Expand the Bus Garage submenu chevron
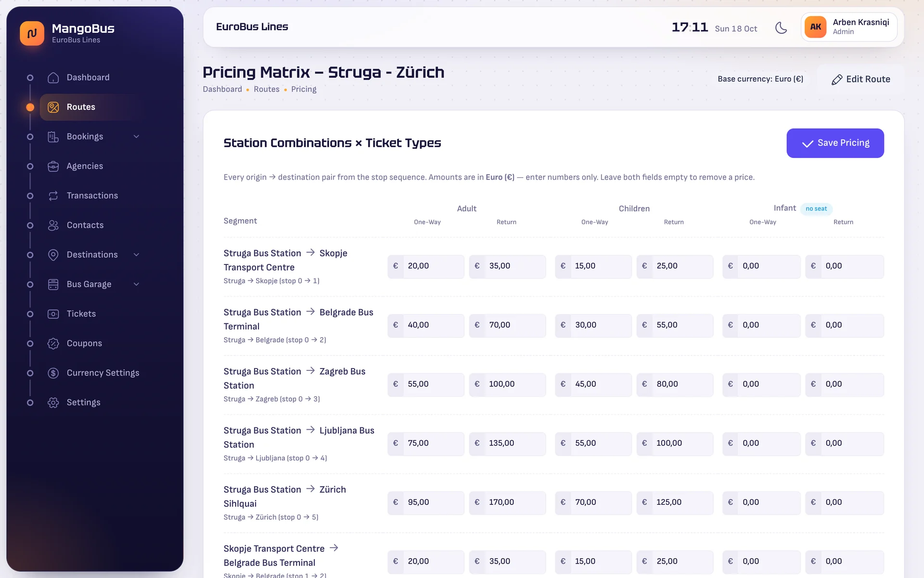The height and width of the screenshot is (578, 924). pos(136,284)
